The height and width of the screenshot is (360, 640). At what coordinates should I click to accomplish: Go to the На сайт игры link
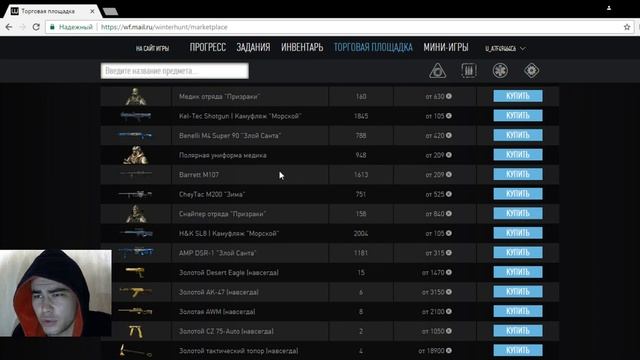(152, 48)
